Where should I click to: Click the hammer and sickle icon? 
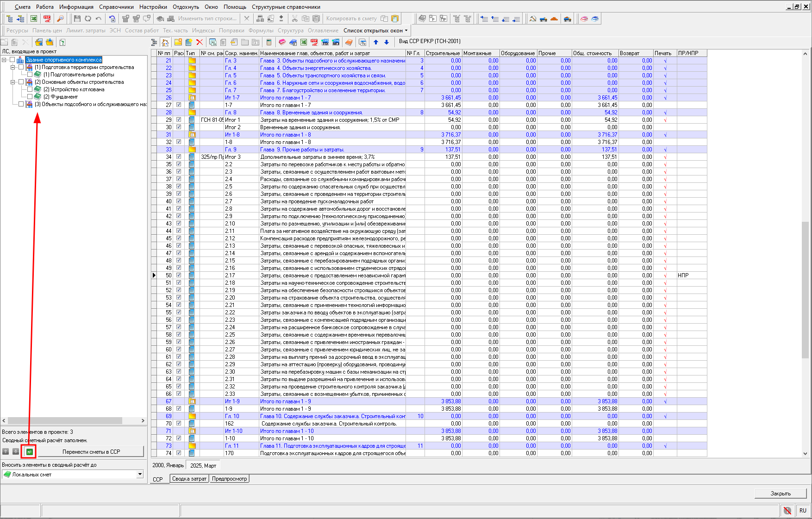(532, 19)
